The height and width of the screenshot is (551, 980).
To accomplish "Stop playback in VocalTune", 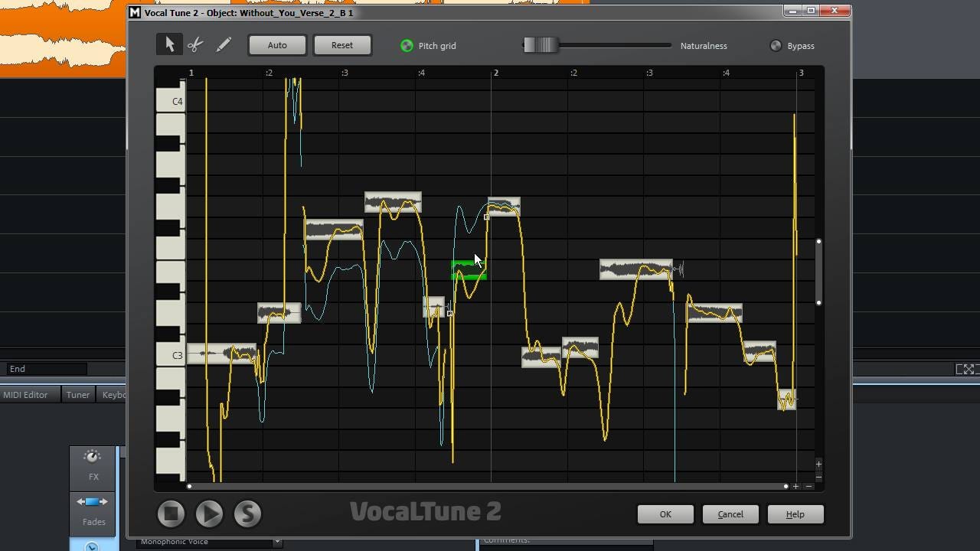I will (x=171, y=514).
